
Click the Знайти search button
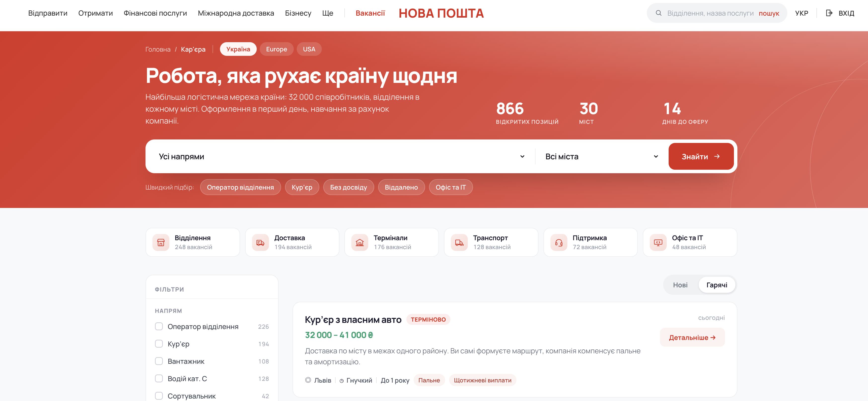click(x=701, y=156)
